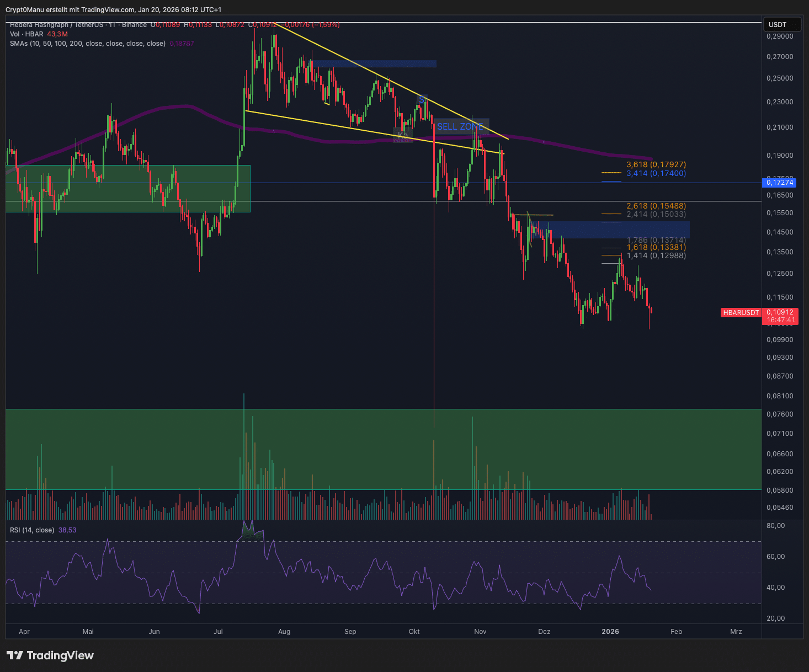Image resolution: width=809 pixels, height=672 pixels.
Task: Click the 0,29000 price axis label
Action: click(x=780, y=36)
